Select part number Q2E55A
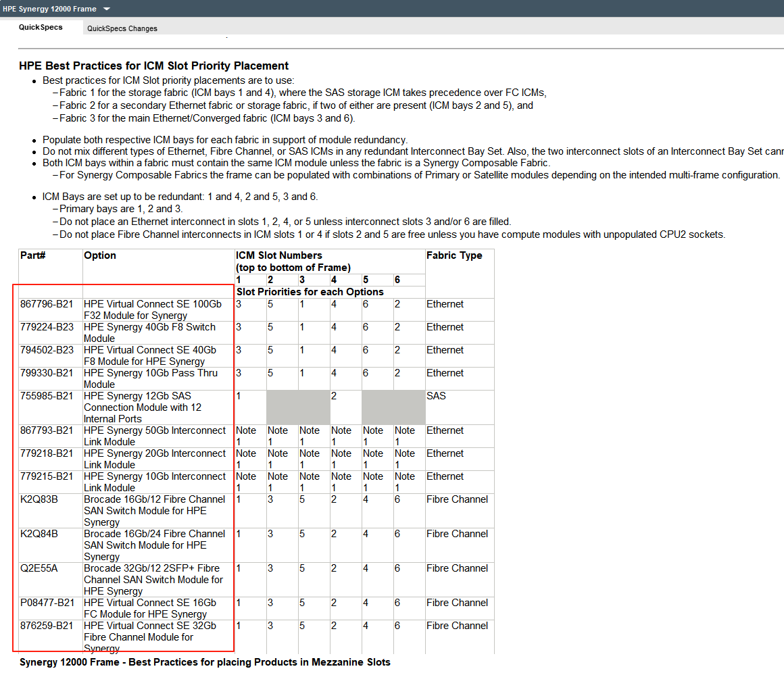The width and height of the screenshot is (784, 673). click(x=39, y=568)
